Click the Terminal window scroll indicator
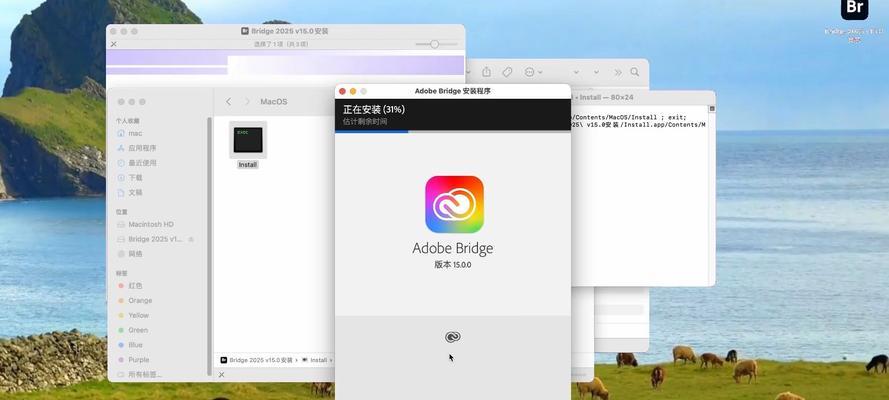 click(x=712, y=108)
